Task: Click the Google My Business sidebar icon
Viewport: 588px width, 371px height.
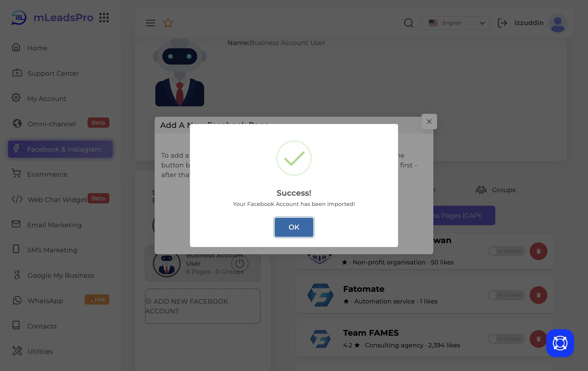Action: click(x=16, y=275)
